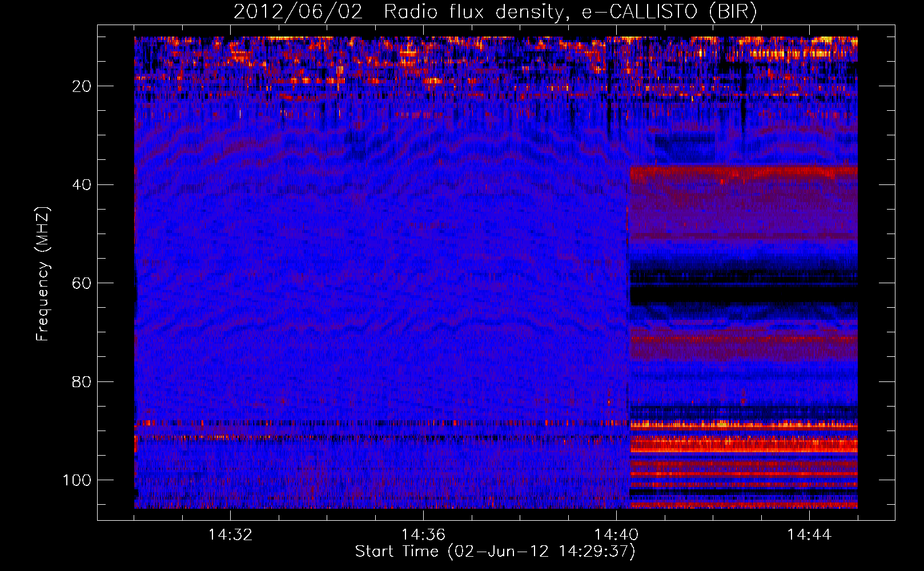
Task: Click the 14:36 time tick label
Action: [423, 535]
